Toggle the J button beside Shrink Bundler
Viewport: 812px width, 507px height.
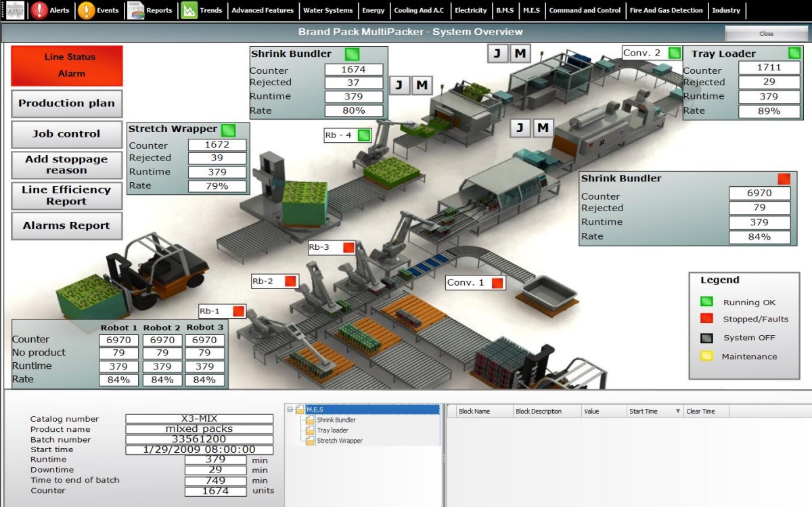[399, 85]
